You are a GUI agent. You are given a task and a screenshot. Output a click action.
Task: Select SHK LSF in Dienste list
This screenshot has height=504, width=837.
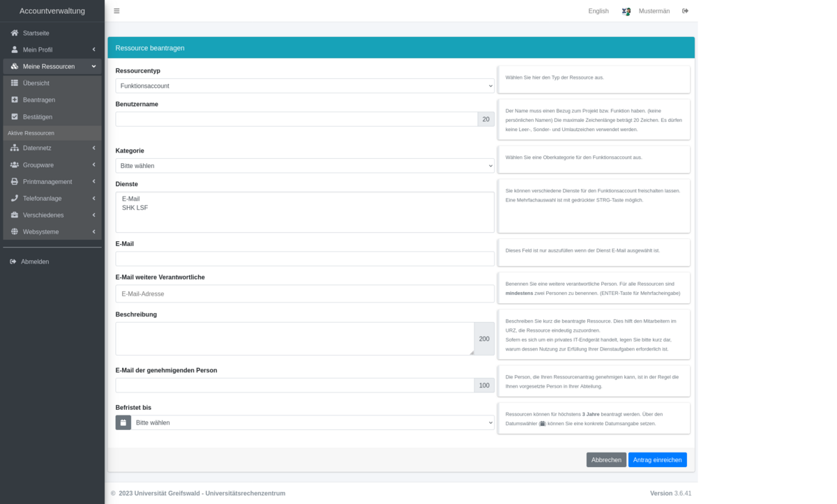135,208
